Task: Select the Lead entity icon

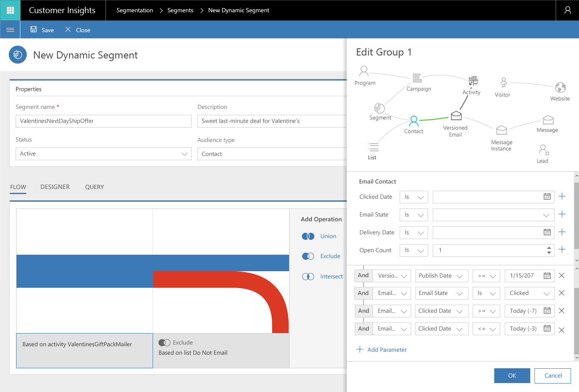Action: [543, 150]
